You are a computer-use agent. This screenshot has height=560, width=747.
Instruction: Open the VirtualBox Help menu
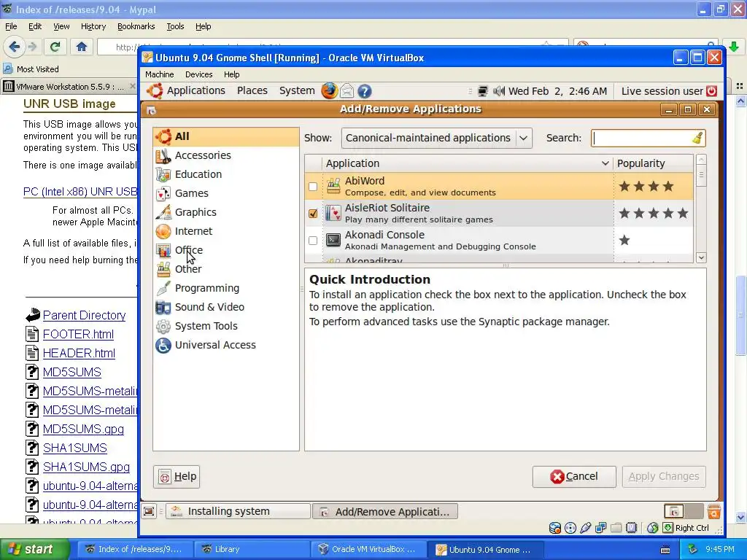[231, 74]
